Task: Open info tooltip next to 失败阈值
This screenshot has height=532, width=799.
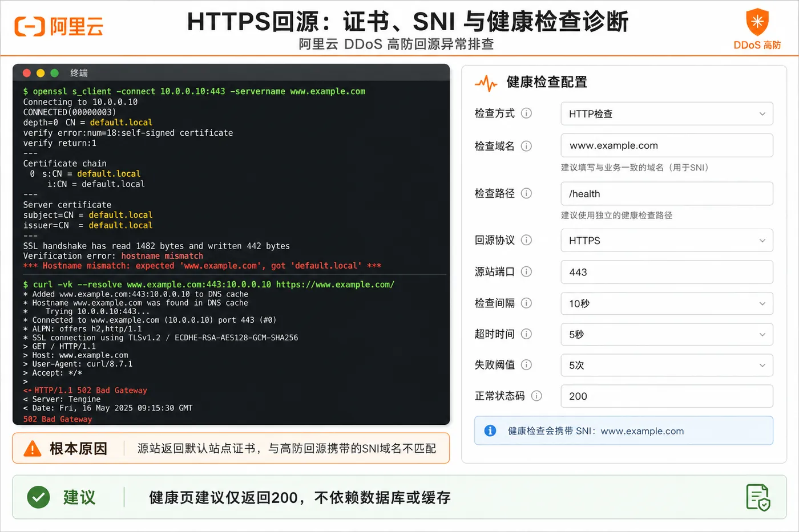Action: tap(527, 364)
